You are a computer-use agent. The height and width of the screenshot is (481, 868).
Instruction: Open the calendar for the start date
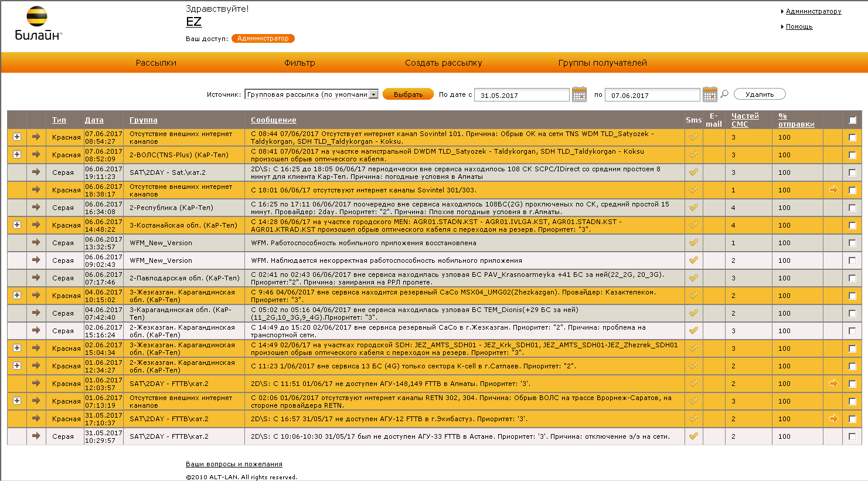(579, 94)
